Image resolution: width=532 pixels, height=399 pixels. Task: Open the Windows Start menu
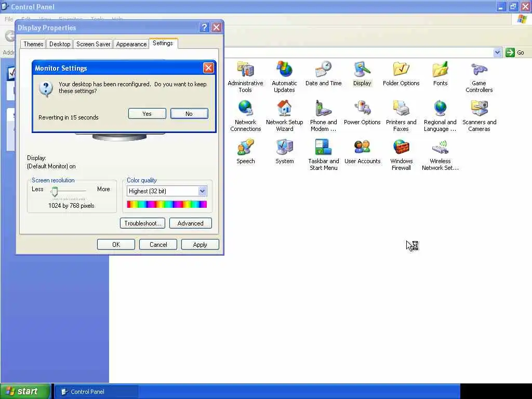click(25, 391)
